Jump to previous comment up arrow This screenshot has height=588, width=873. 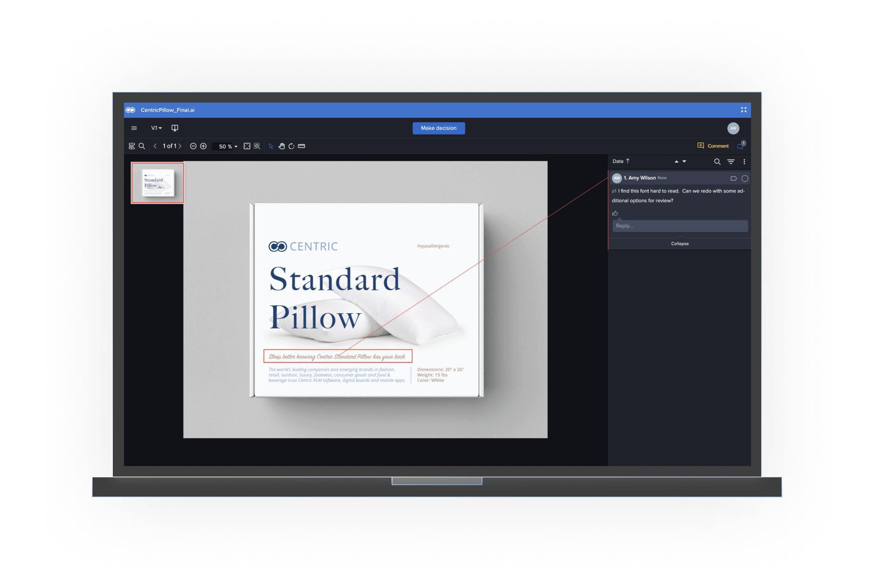[x=676, y=161]
